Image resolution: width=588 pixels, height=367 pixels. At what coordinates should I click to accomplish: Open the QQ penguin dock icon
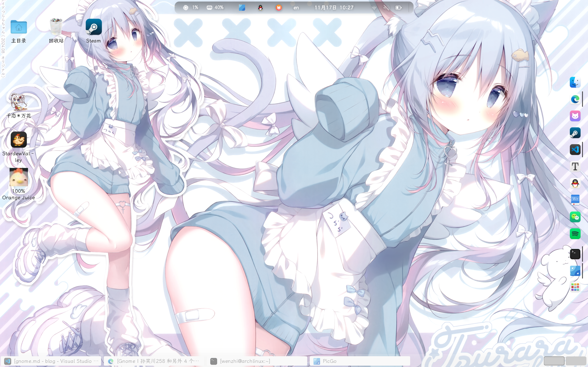coord(575,183)
